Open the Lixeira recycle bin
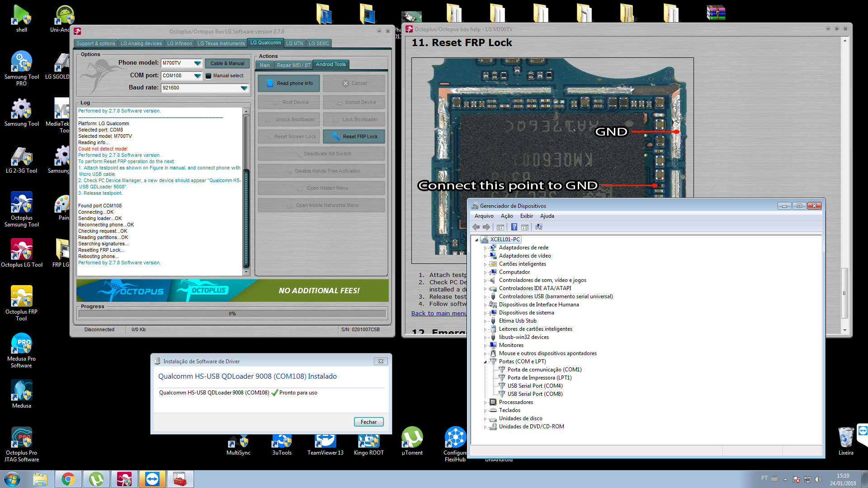 coord(846,441)
